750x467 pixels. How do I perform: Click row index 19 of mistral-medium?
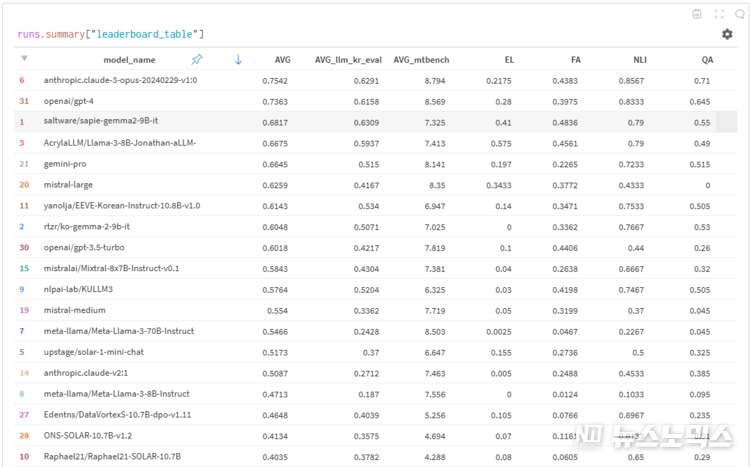pos(24,310)
